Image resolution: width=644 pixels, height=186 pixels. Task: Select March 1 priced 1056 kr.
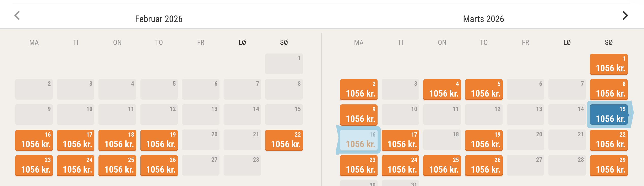tap(609, 64)
